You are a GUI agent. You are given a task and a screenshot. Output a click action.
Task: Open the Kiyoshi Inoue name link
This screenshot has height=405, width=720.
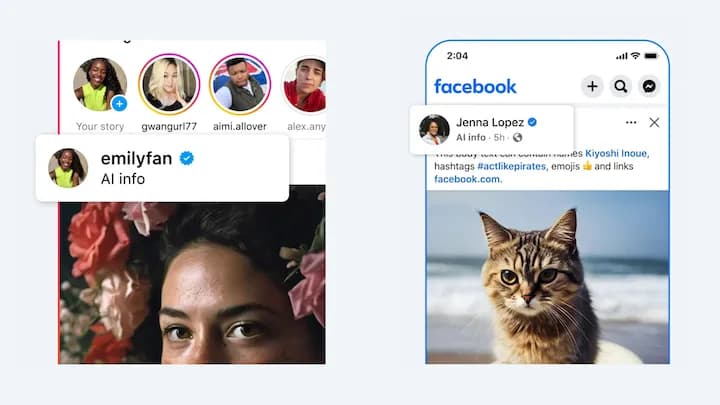(617, 153)
